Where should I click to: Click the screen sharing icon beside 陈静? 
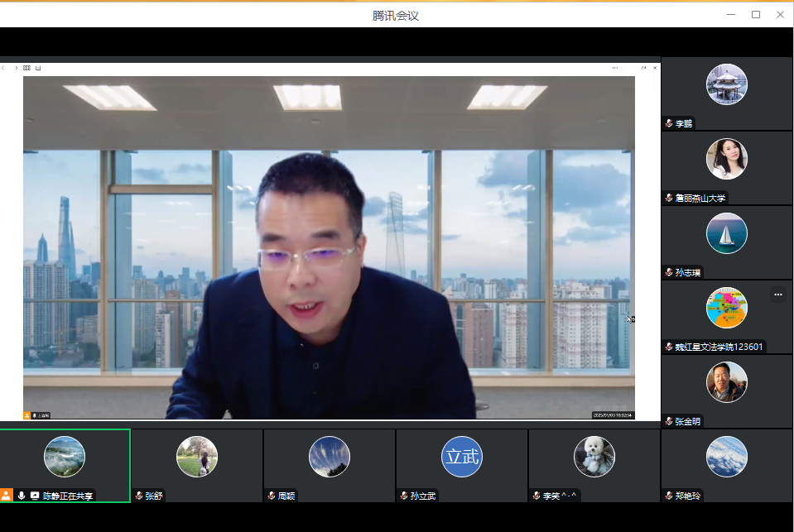tap(35, 496)
